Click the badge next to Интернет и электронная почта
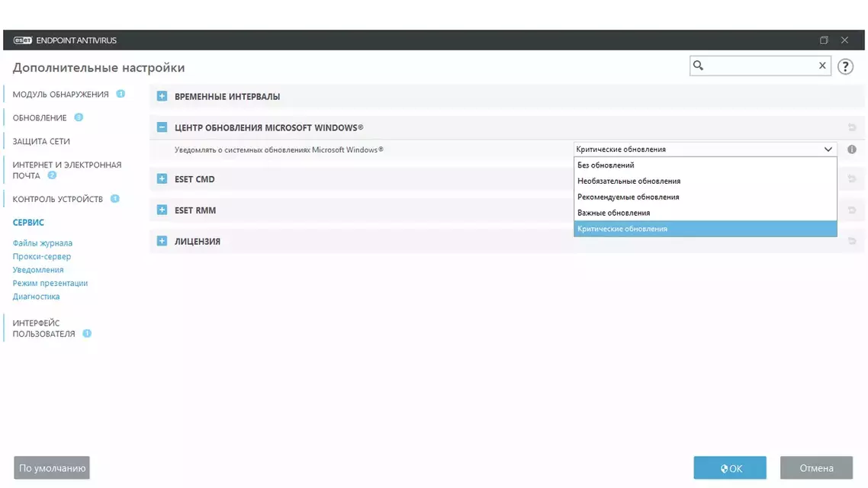This screenshot has width=868, height=488. [x=52, y=175]
